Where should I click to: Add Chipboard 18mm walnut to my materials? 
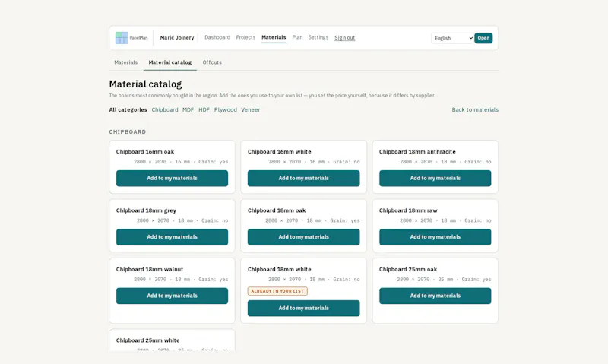coord(173,296)
